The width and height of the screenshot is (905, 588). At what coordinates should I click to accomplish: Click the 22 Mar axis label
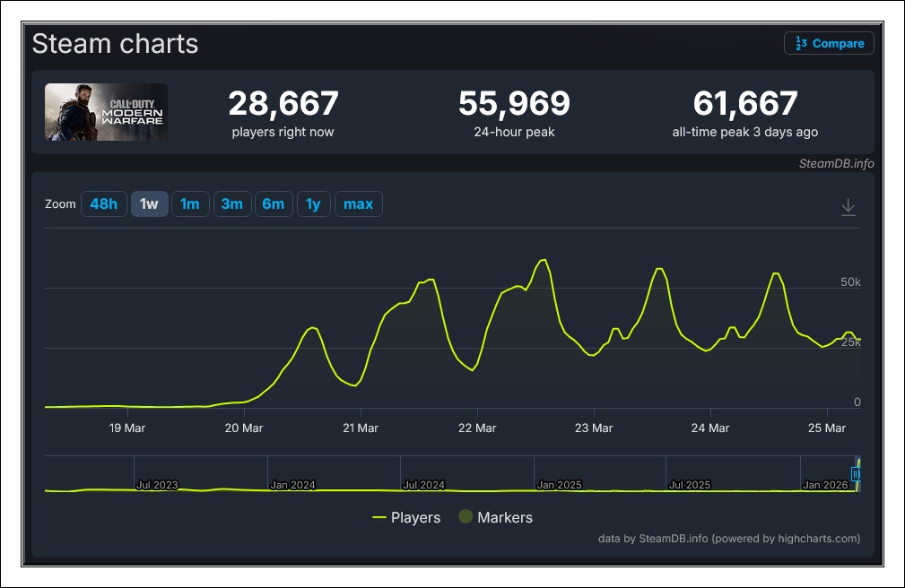(477, 428)
